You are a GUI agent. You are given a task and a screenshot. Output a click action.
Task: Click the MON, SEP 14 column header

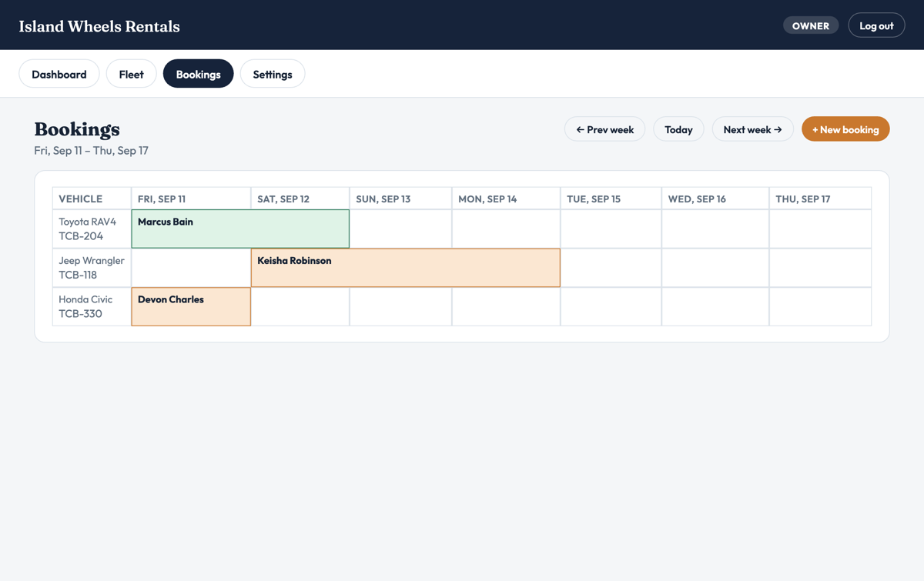click(506, 199)
